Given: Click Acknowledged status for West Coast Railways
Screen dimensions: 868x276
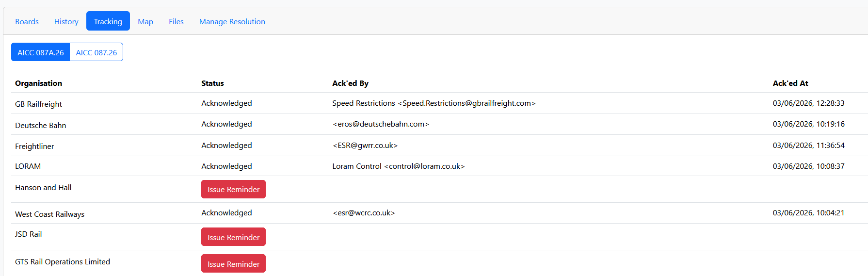Looking at the screenshot, I should point(226,212).
